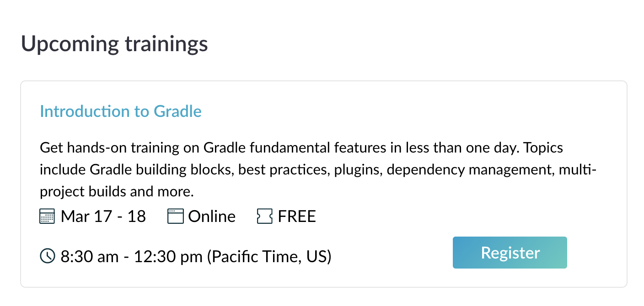Select the Mar 17 - 18 date text
The image size is (644, 306).
point(102,216)
